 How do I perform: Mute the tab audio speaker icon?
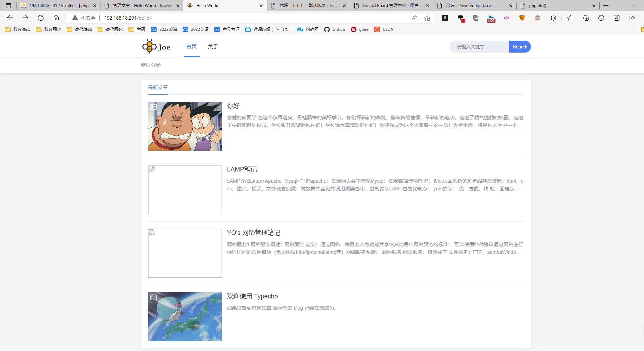tap(506, 18)
